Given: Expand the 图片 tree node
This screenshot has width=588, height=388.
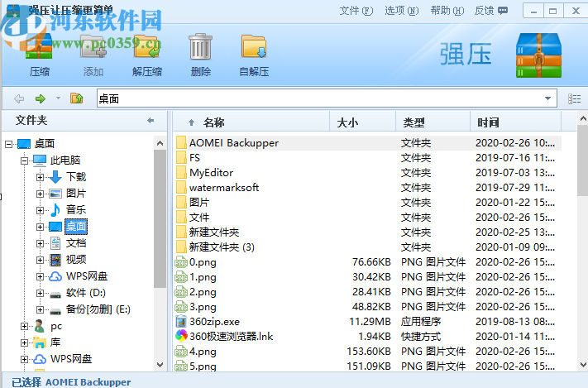Looking at the screenshot, I should point(41,194).
